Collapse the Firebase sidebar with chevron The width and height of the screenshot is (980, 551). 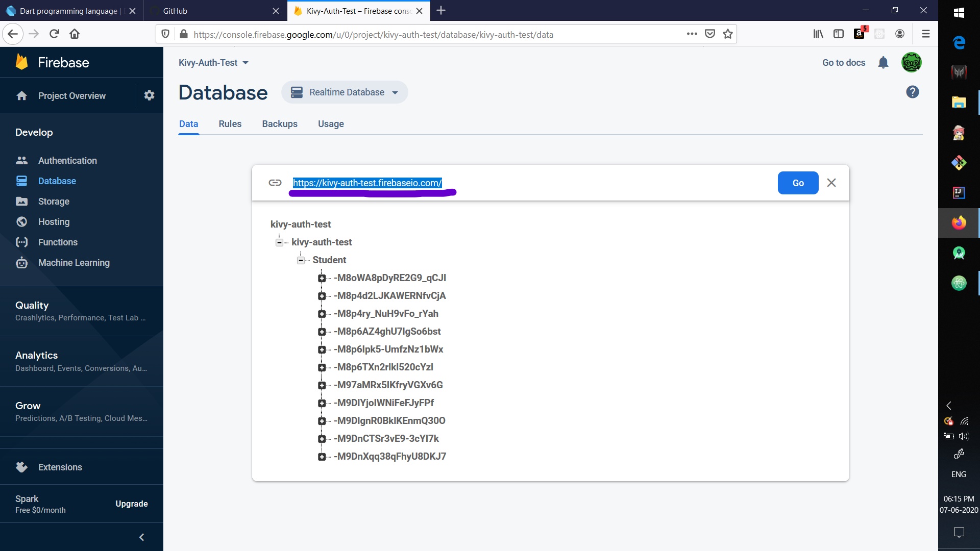point(141,537)
